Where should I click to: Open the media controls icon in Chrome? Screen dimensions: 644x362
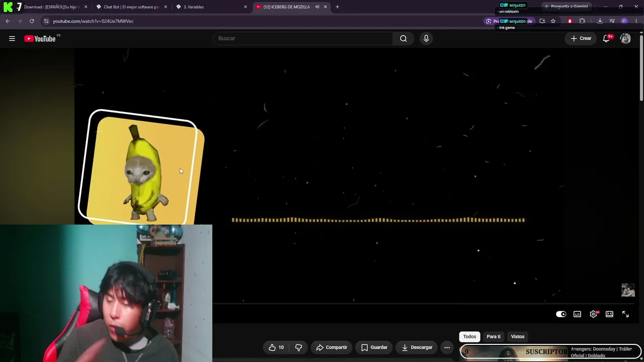(612, 21)
